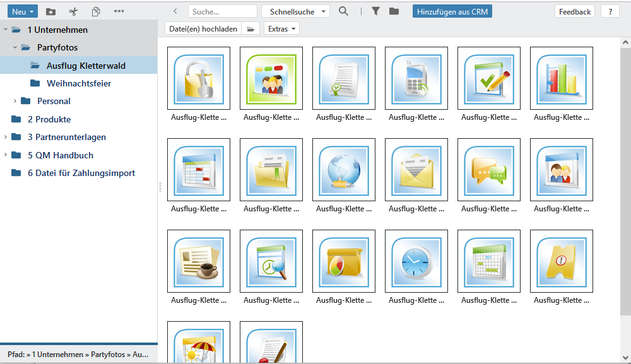Open the Schnellsuche dropdown
This screenshot has width=631, height=364.
(x=295, y=11)
